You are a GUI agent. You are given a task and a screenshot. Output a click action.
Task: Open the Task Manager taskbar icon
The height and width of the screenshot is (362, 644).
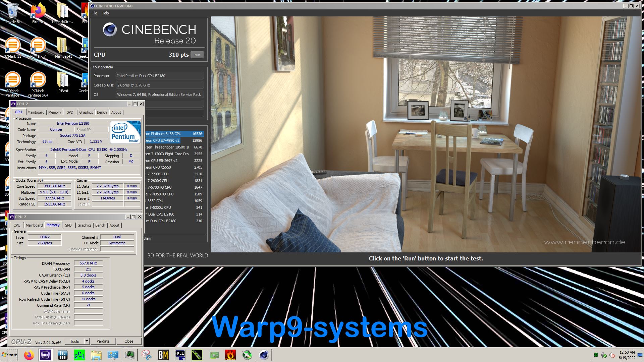pyautogui.click(x=130, y=355)
